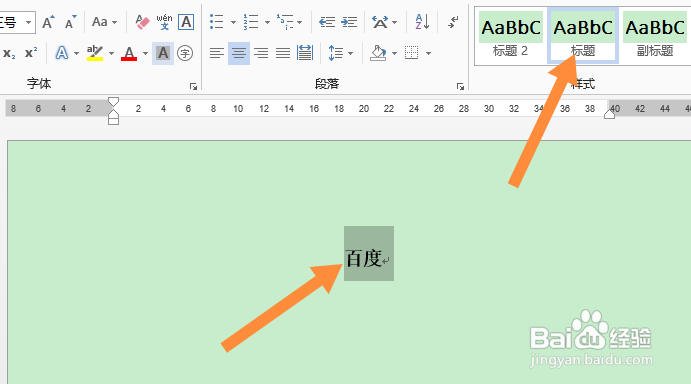Image resolution: width=691 pixels, height=384 pixels.
Task: Open Shading color dropdown arrow
Action: (x=394, y=54)
